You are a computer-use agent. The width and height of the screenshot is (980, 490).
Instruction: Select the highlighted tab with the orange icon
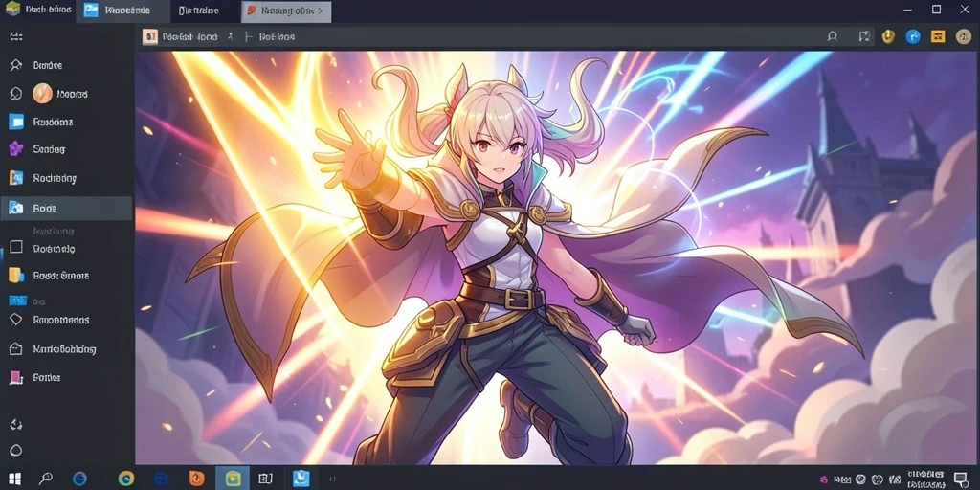(286, 11)
